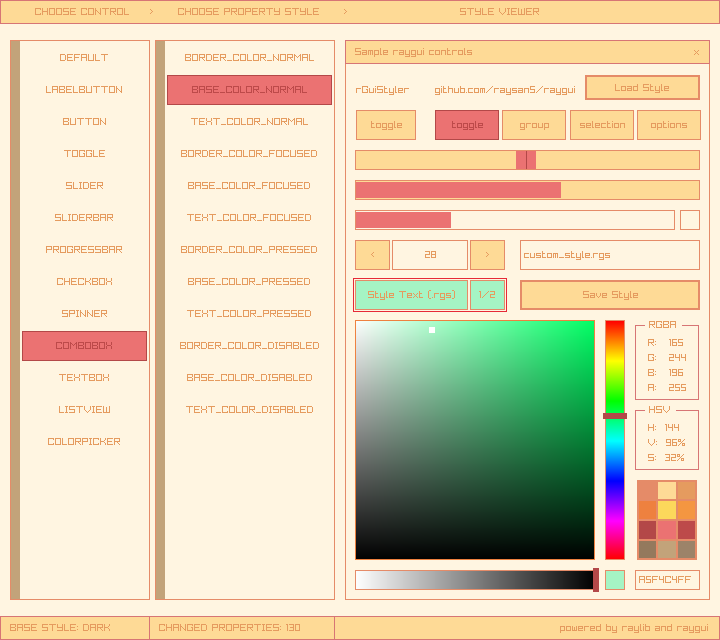Choose COLORPICKER from the control list
Viewport: 720px width, 640px height.
[x=84, y=442]
